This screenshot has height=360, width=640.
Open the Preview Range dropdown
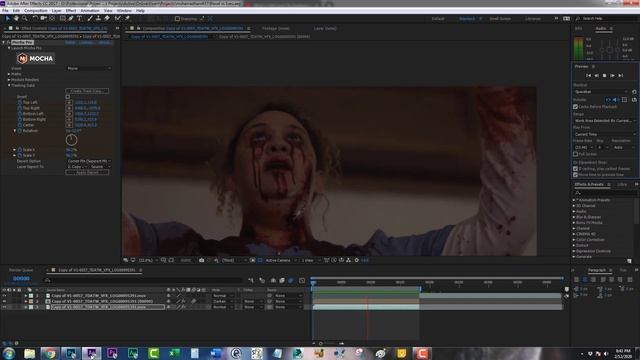click(x=605, y=121)
